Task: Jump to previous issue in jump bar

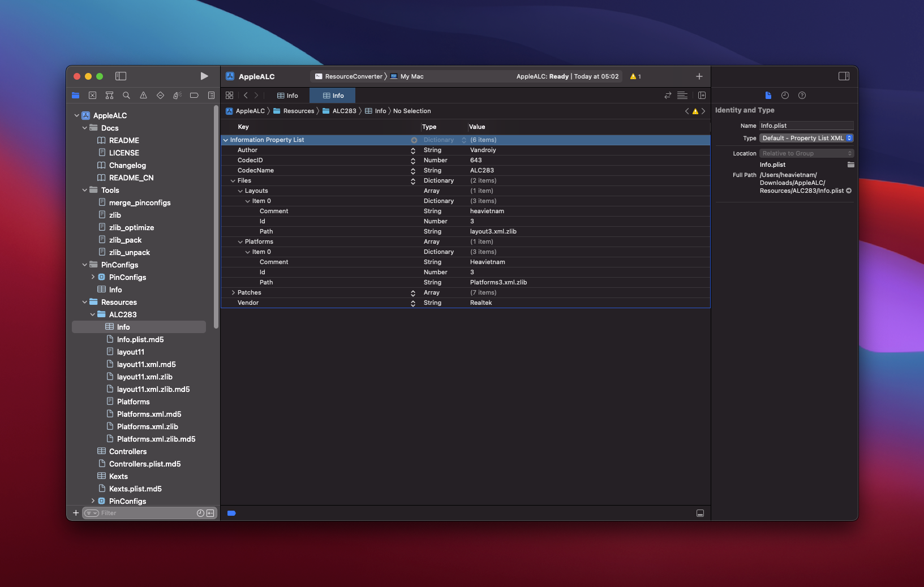Action: coord(687,111)
